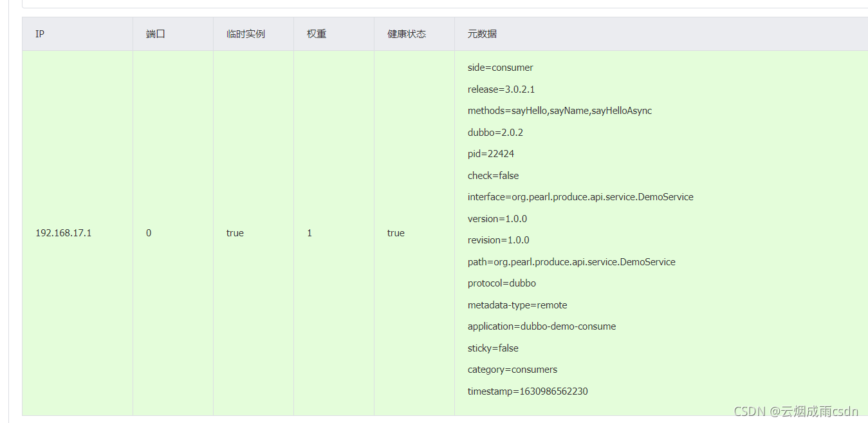Click the 临时实例 column header
Viewport: 868px width, 423px height.
click(246, 34)
